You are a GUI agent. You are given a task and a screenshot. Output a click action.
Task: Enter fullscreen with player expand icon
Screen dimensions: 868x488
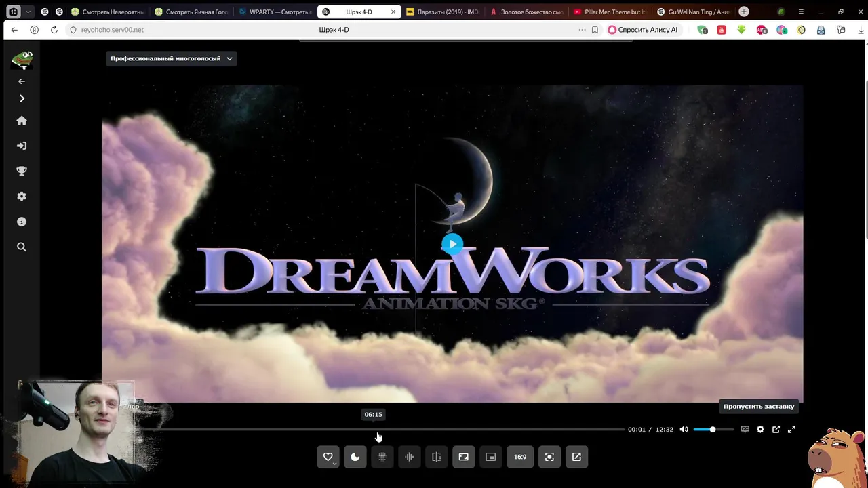791,429
